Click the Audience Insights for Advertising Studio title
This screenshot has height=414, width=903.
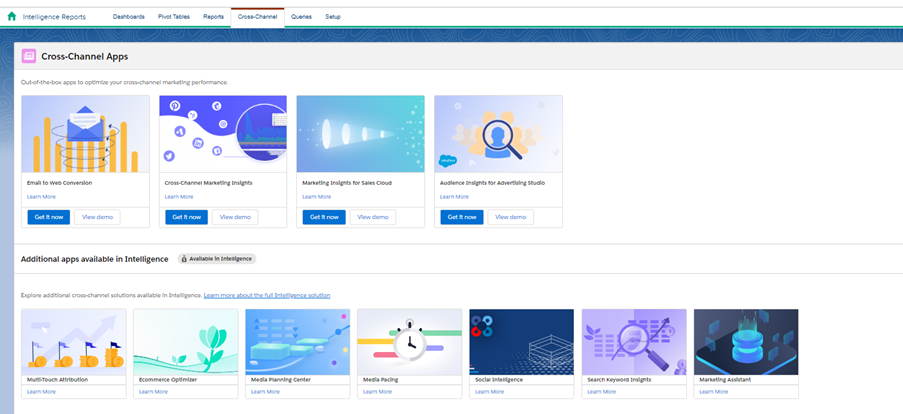pyautogui.click(x=492, y=183)
